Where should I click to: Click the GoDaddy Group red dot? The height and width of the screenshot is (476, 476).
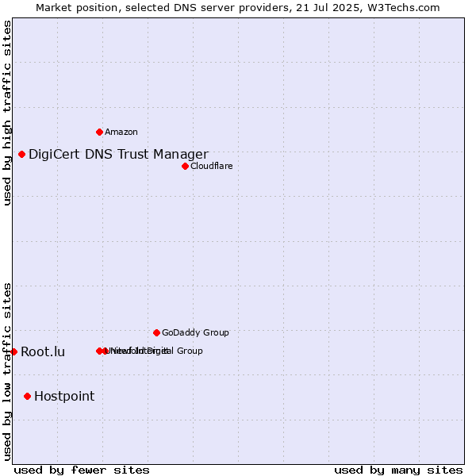coord(156,333)
